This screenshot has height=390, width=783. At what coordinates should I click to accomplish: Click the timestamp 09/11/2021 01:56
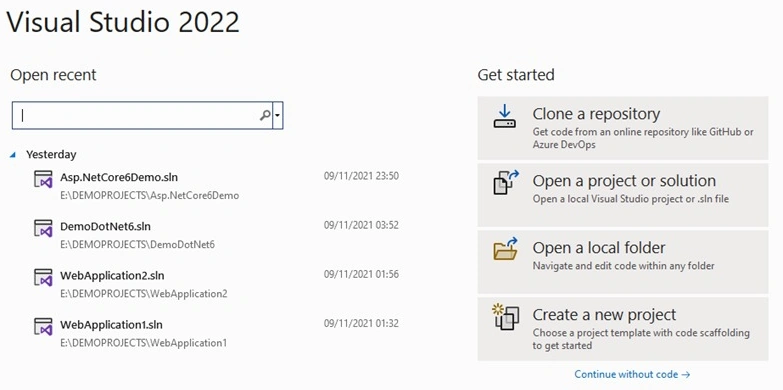point(361,274)
